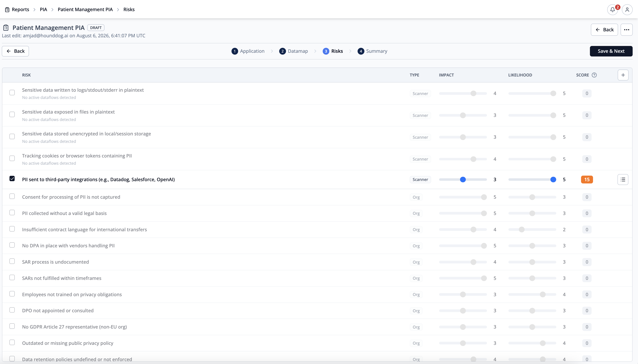Click the RISK column header
638x364 pixels.
point(26,75)
